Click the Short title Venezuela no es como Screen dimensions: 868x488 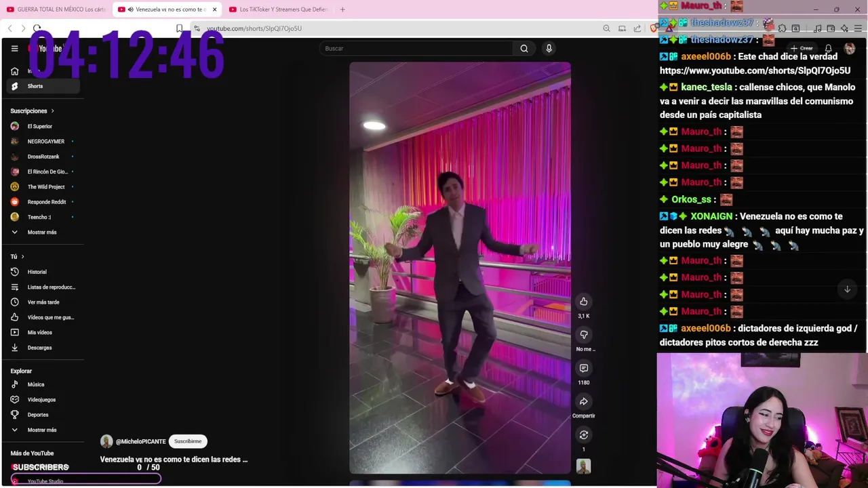pos(174,460)
